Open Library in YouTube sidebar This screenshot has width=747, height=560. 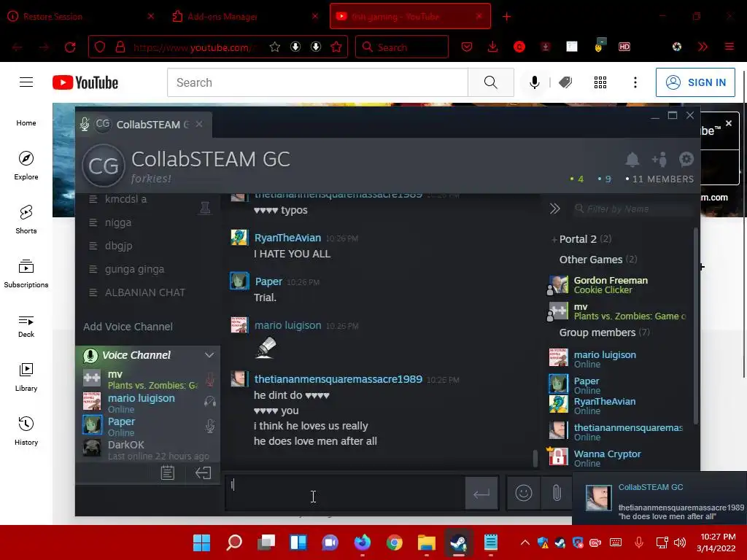pos(26,377)
